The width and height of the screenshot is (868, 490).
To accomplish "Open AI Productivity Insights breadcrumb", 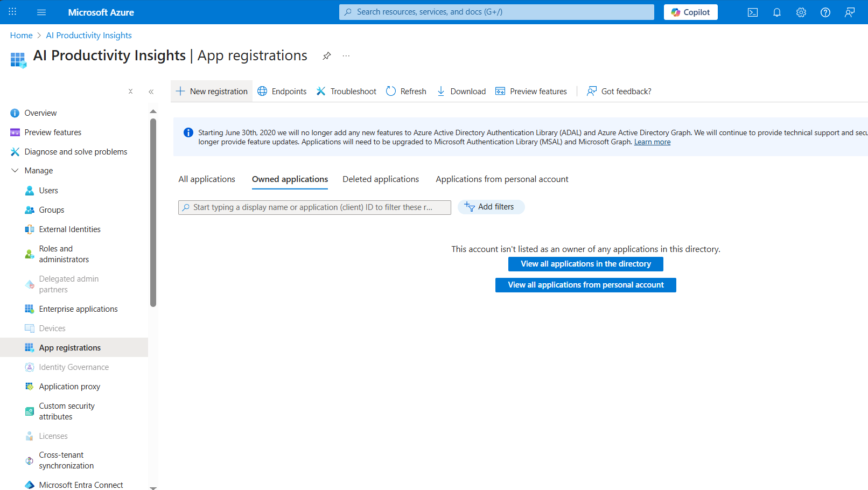I will pyautogui.click(x=89, y=36).
